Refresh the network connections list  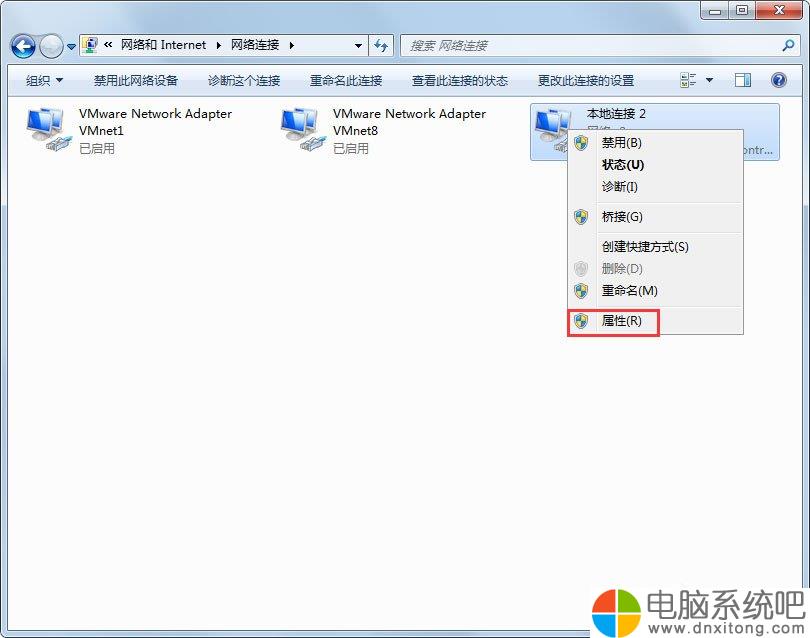[381, 45]
